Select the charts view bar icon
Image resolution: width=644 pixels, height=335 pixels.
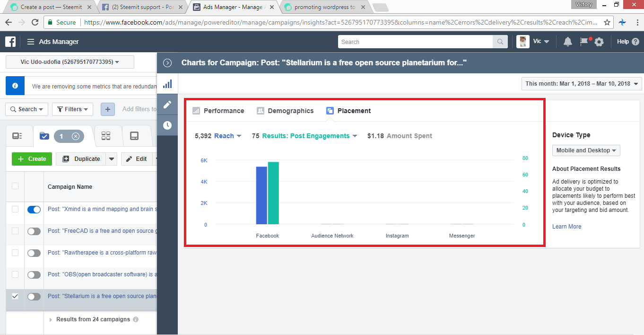(167, 84)
